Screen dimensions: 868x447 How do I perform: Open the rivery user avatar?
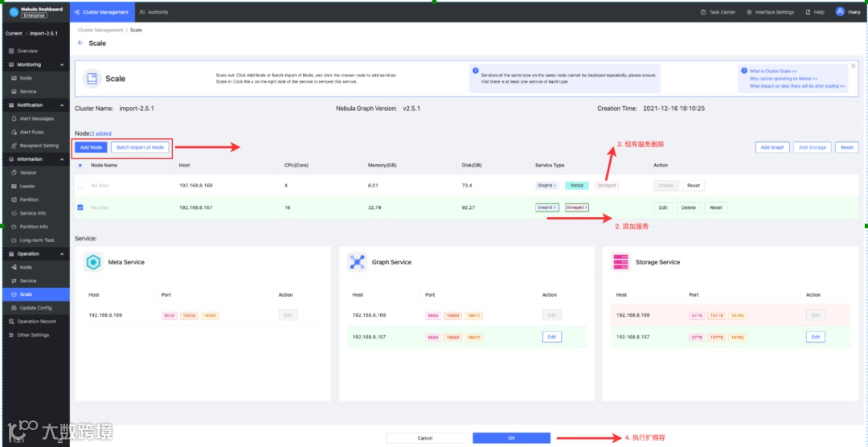pos(841,11)
